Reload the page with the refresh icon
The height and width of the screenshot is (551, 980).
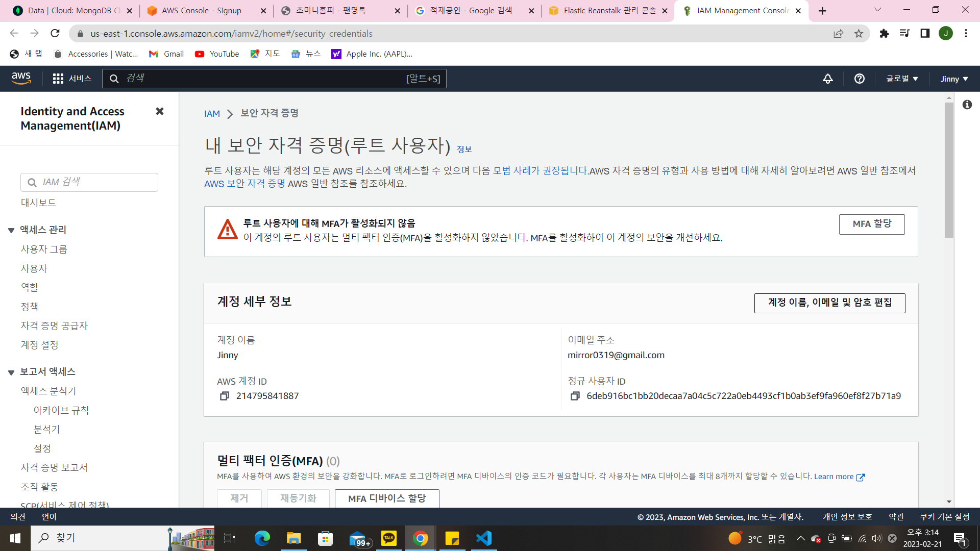tap(55, 33)
